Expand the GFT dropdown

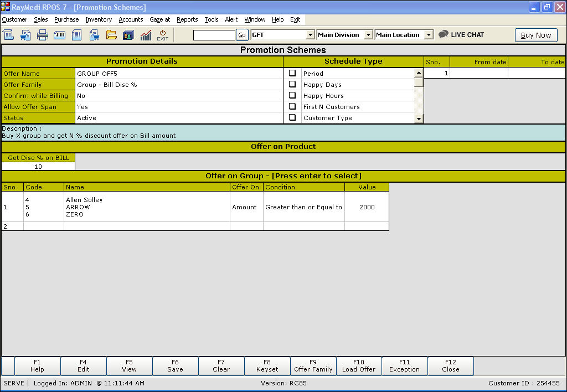coord(310,35)
